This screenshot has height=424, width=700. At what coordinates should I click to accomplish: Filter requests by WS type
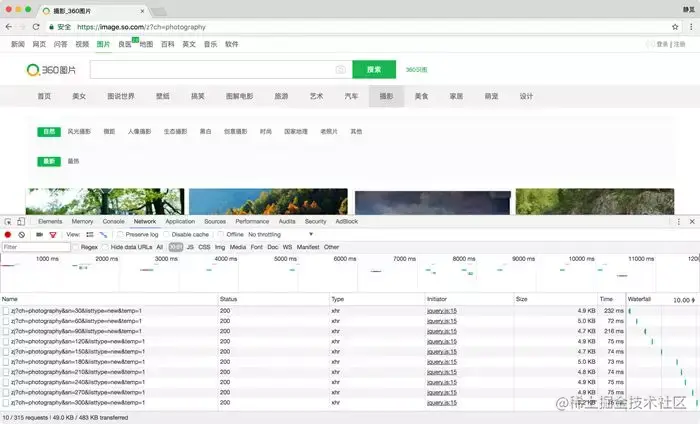click(288, 247)
